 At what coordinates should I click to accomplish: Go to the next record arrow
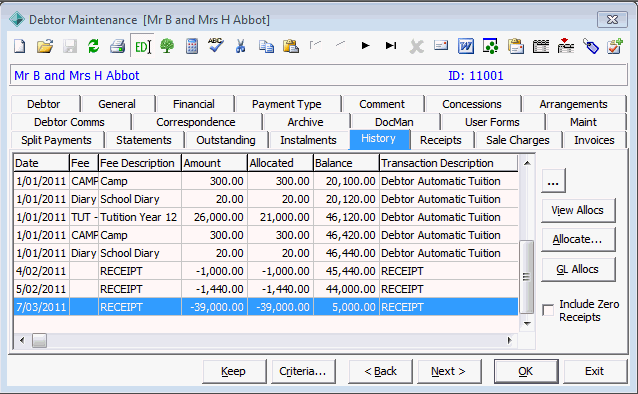click(365, 46)
